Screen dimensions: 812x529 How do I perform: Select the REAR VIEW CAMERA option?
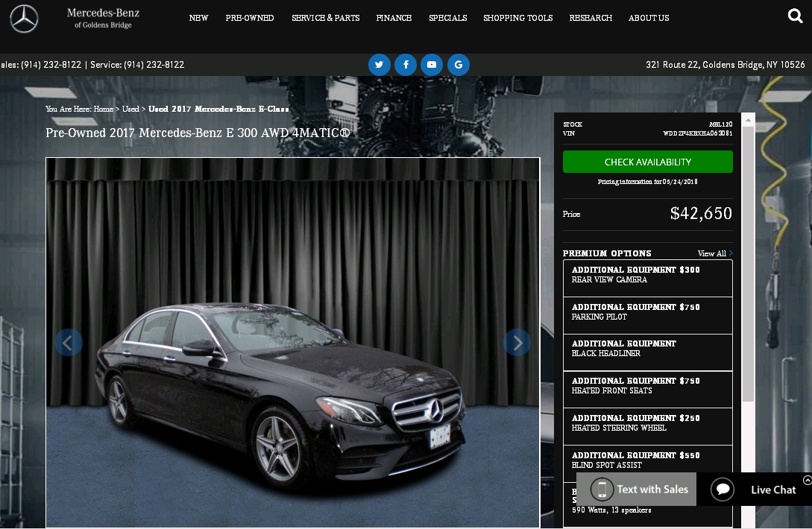648,278
